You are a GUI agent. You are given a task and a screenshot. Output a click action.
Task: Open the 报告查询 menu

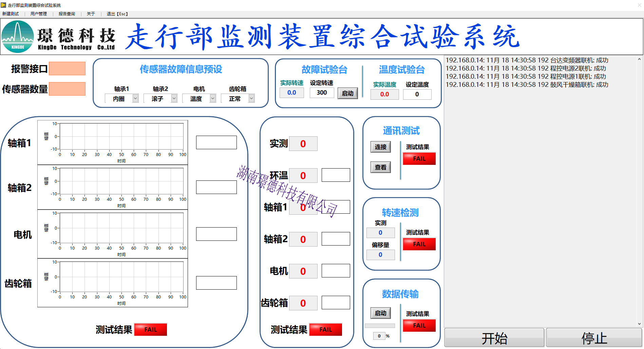[67, 14]
